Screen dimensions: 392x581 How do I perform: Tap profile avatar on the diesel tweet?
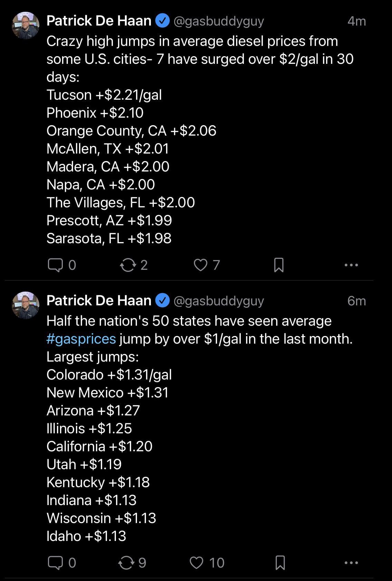click(x=26, y=25)
